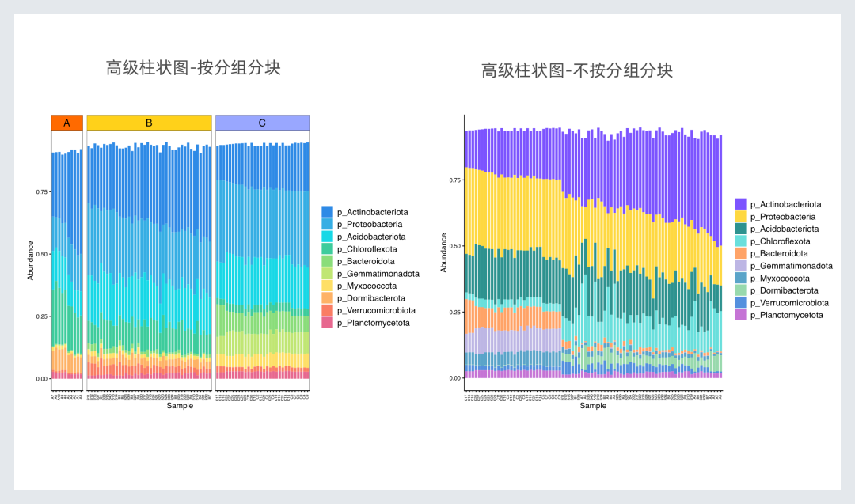Select the pink p_Planctomycetota swatch in 按分组分块 legend
855x504 pixels.
point(327,323)
